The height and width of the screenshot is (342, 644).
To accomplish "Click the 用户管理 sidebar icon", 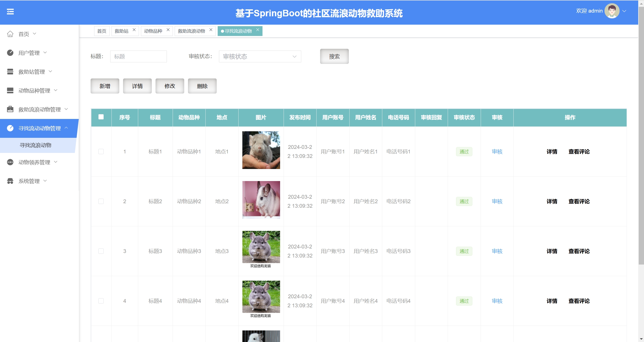I will 10,53.
